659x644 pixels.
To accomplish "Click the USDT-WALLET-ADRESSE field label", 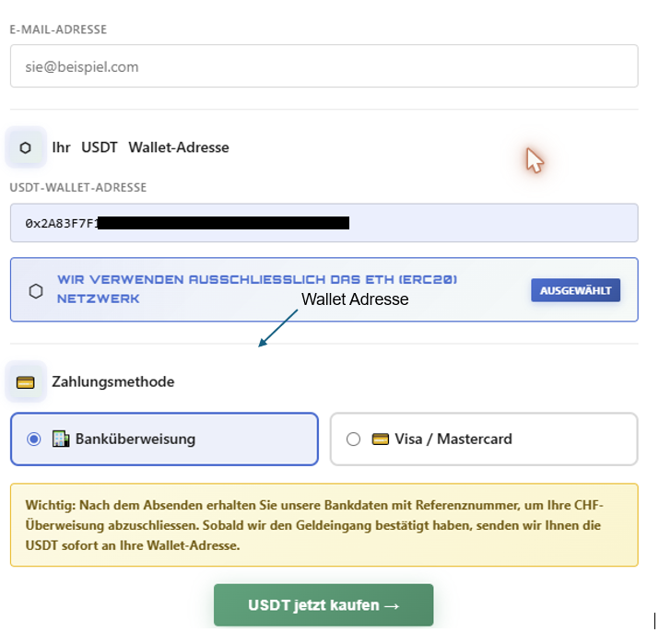I will (78, 187).
